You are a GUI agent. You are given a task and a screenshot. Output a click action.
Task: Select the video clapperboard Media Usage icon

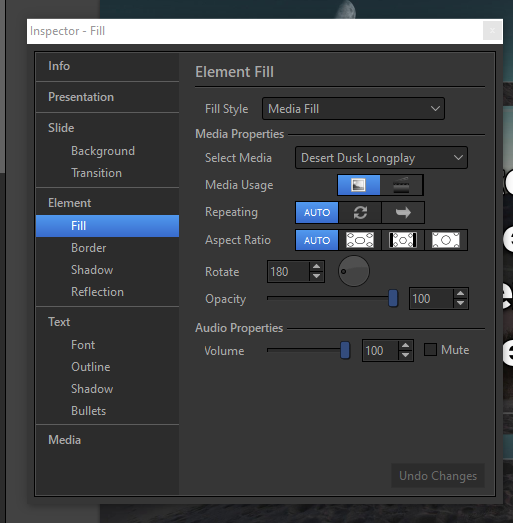[x=401, y=185]
